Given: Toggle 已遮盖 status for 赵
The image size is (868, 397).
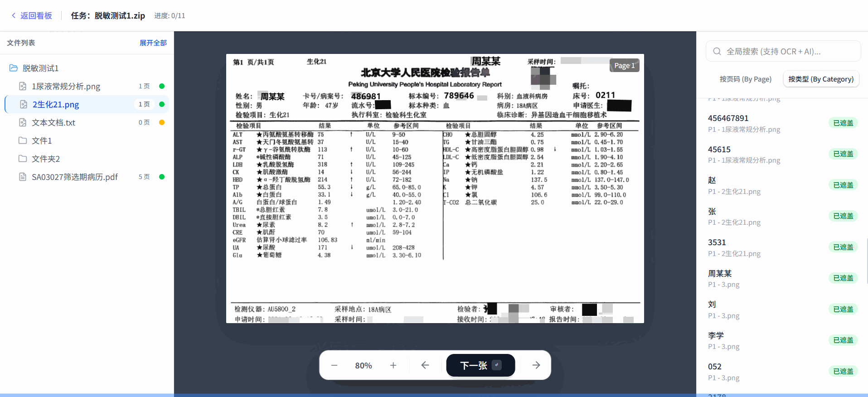Looking at the screenshot, I should click(843, 185).
